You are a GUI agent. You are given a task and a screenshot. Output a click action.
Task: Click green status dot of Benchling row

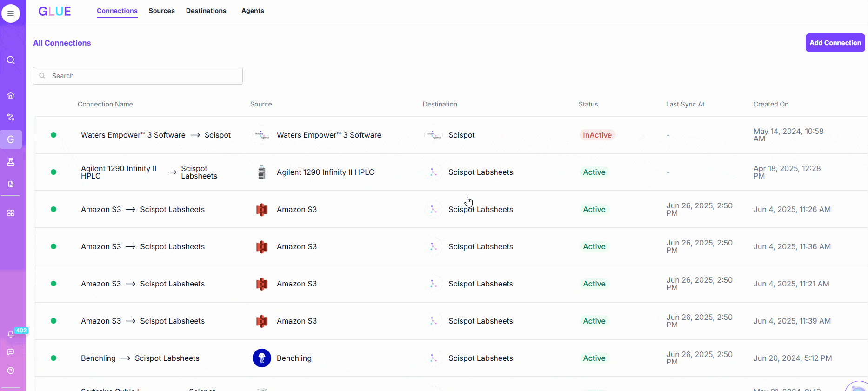pyautogui.click(x=53, y=358)
